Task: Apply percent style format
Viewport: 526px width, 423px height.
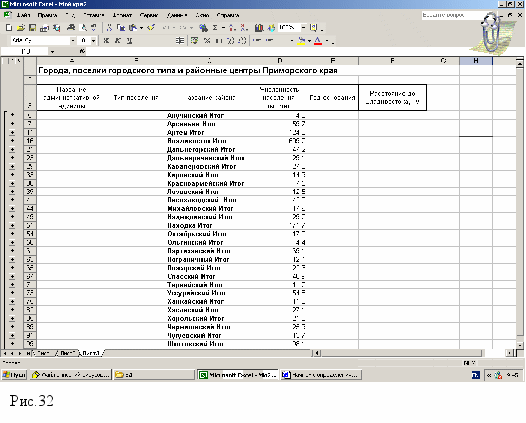Action: coord(207,41)
